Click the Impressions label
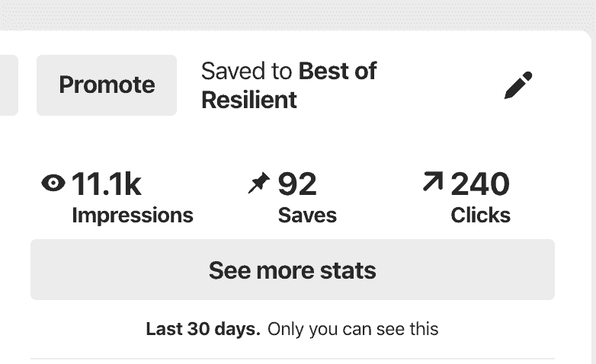This screenshot has width=596, height=364. [x=132, y=216]
